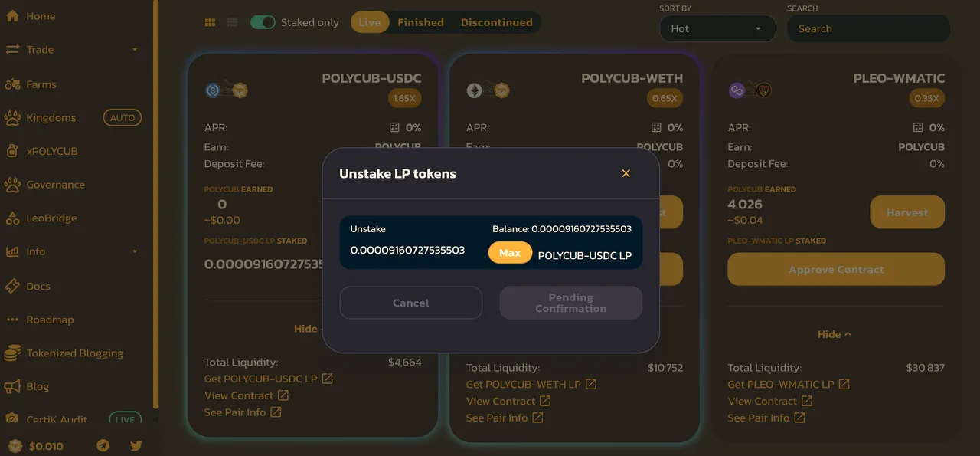The height and width of the screenshot is (456, 980).
Task: Collapse details with Hide on PLEO-WMATIC card
Action: coord(835,334)
